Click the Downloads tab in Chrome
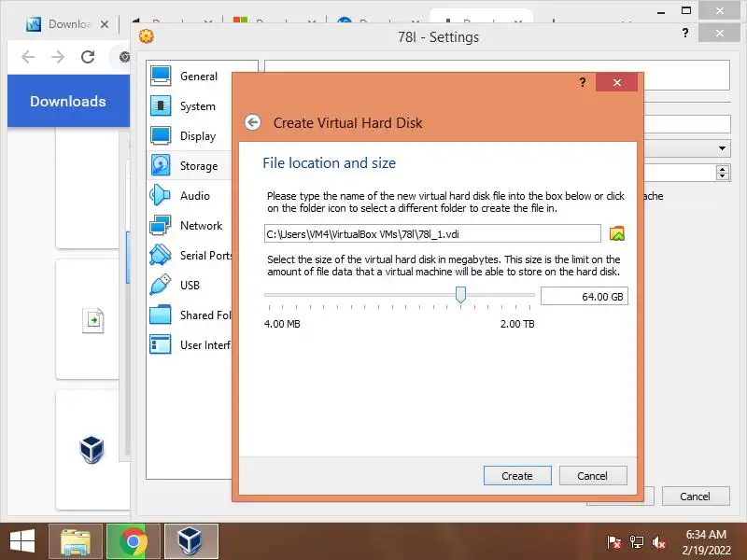Viewport: 747px width, 560px height. pos(67,24)
